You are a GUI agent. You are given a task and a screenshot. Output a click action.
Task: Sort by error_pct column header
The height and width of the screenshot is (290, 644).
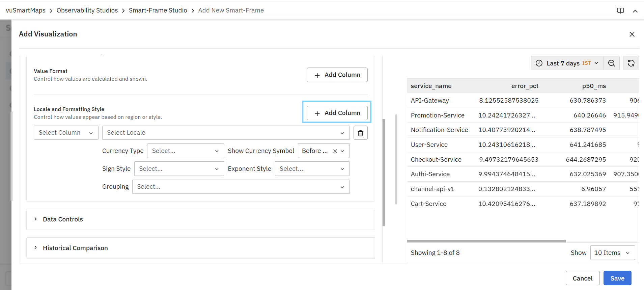[x=525, y=86]
